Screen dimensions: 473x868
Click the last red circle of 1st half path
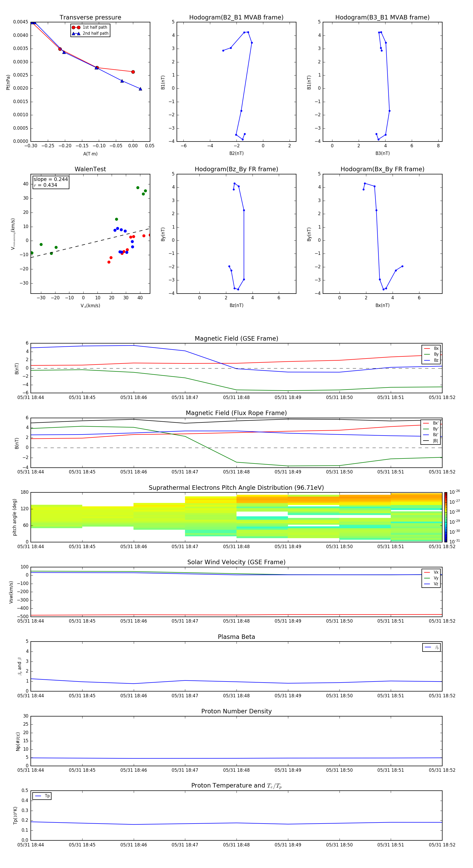tap(133, 72)
